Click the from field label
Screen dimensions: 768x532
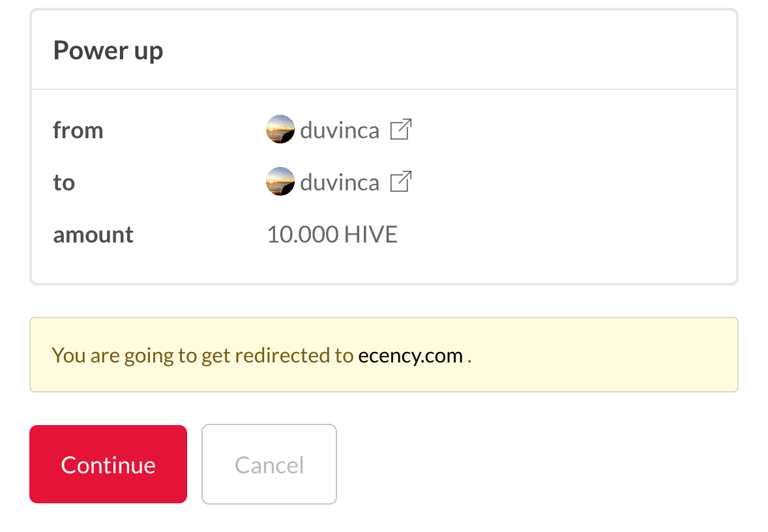click(78, 130)
